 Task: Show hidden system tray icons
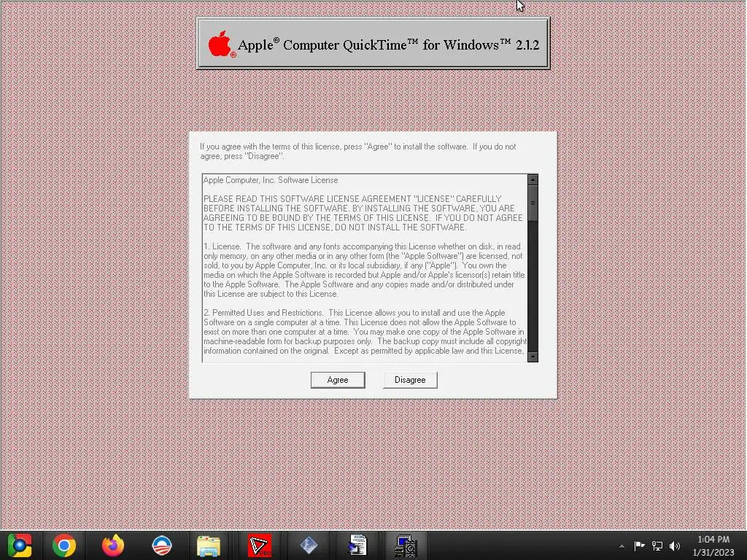[x=622, y=546]
